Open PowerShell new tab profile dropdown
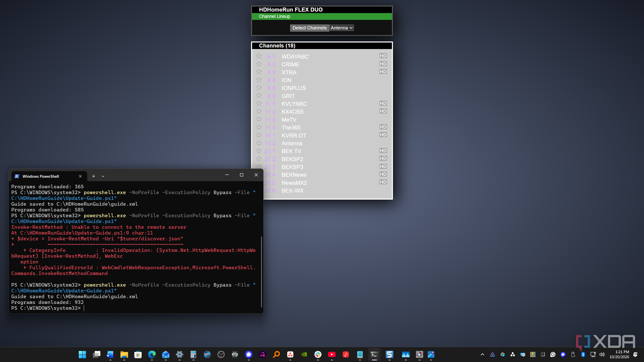Screen dimensions: 644x362 coord(103,176)
